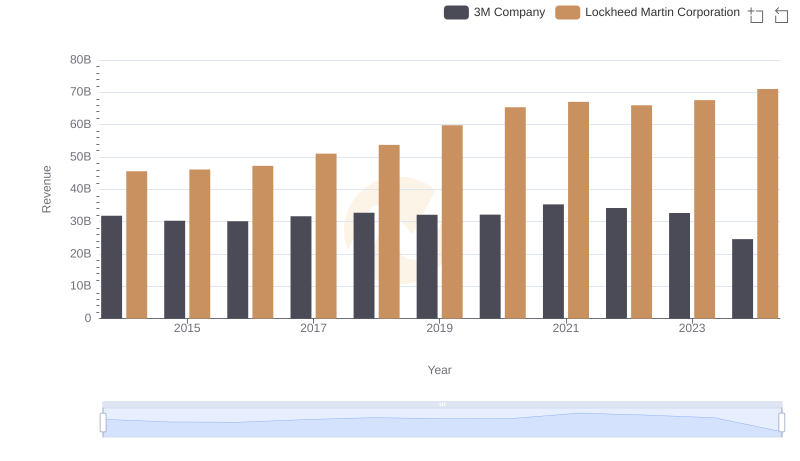Image resolution: width=800 pixels, height=461 pixels.
Task: Toggle the 3M Company legend series
Action: [494, 12]
